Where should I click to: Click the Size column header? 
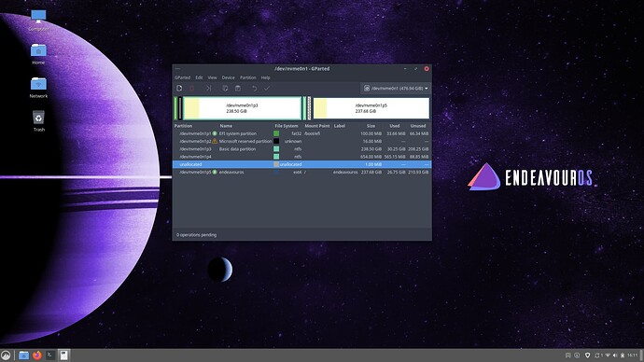371,126
